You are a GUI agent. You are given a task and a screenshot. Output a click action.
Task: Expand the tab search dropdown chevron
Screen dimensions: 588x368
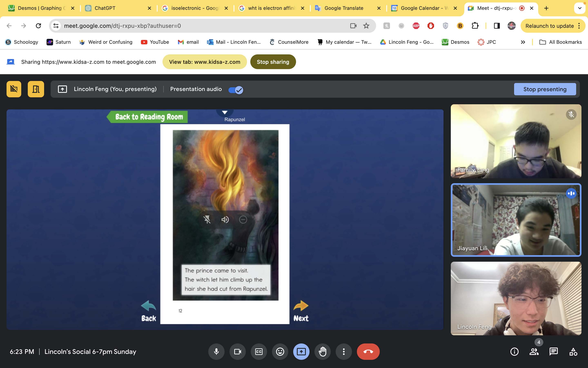click(x=580, y=8)
